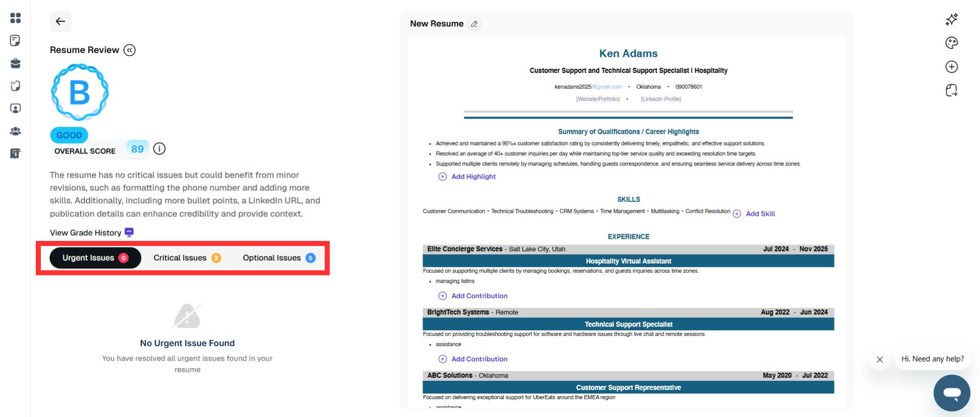980x417 pixels.
Task: Add Contribution under Elite Concierge Services
Action: click(473, 296)
